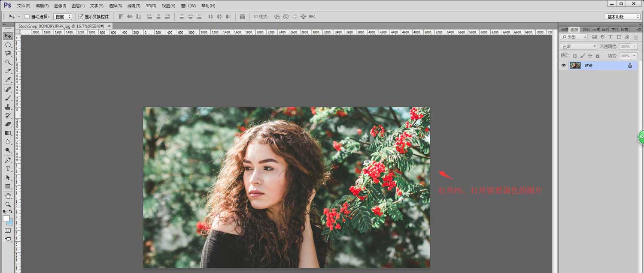Click align top edges icon
This screenshot has height=273, width=644.
pyautogui.click(x=121, y=17)
